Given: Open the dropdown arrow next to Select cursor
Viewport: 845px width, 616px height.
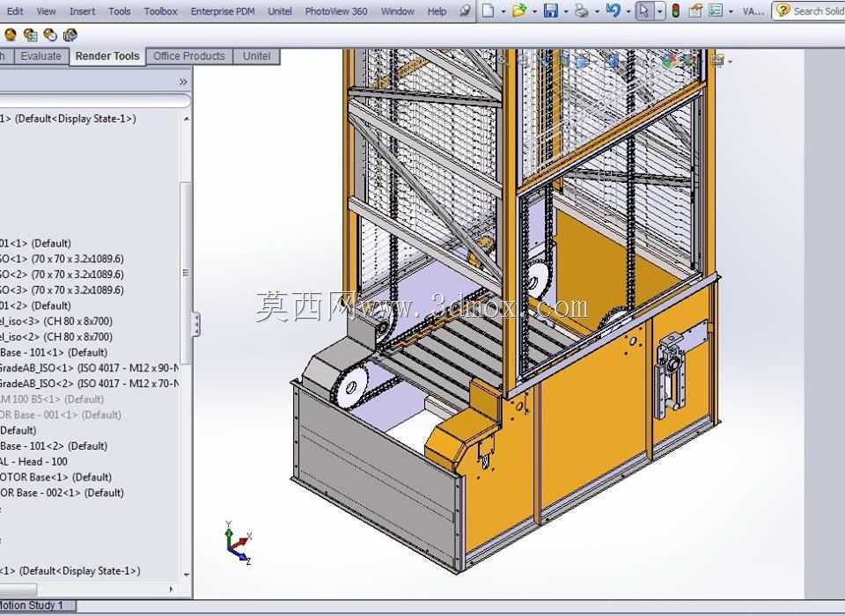Looking at the screenshot, I should point(659,11).
